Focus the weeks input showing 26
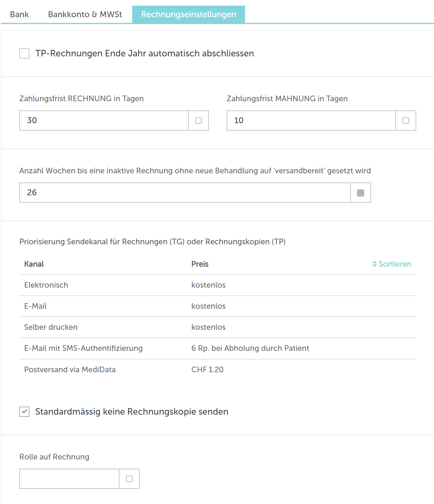 pos(185,193)
